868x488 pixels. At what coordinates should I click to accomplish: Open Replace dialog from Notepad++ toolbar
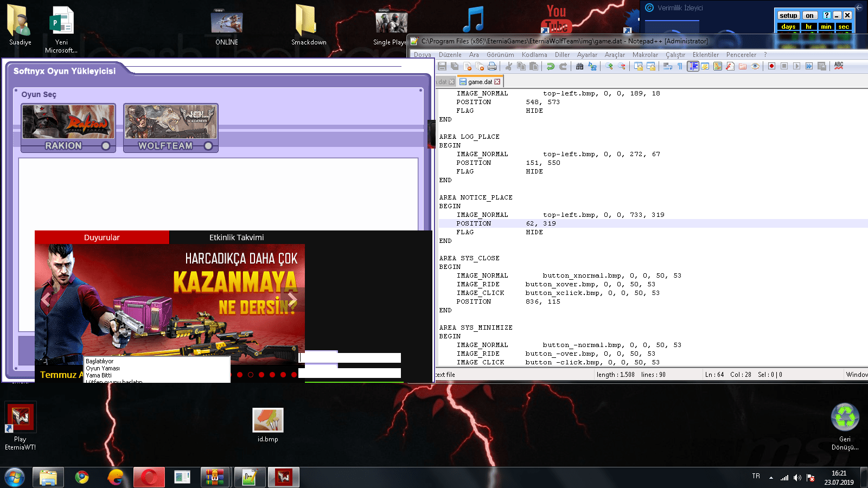[592, 66]
